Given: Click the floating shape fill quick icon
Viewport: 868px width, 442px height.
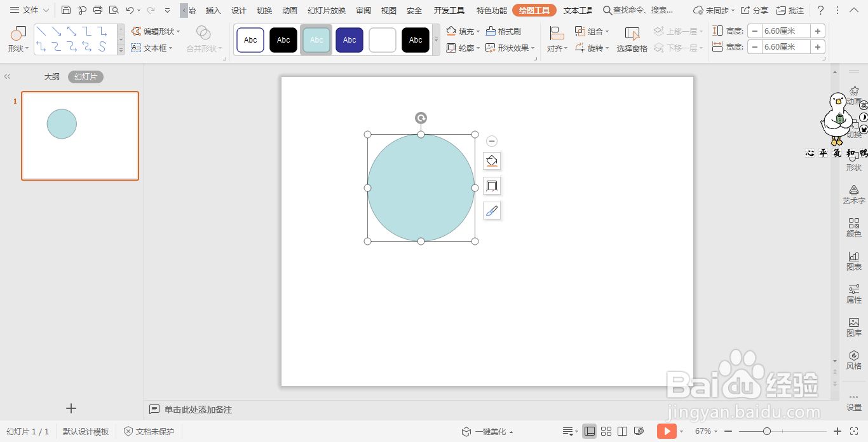Looking at the screenshot, I should click(492, 161).
